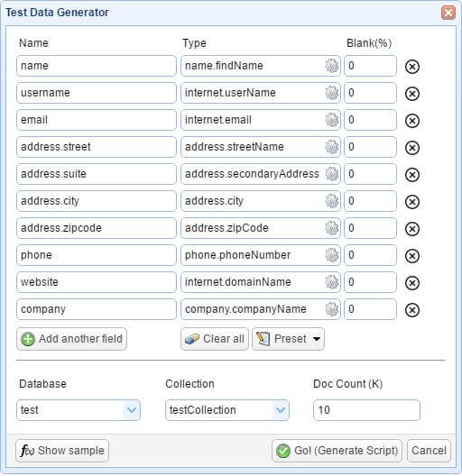Screen dimensions: 462x476
Task: Click the address.street Name input
Action: [97, 147]
